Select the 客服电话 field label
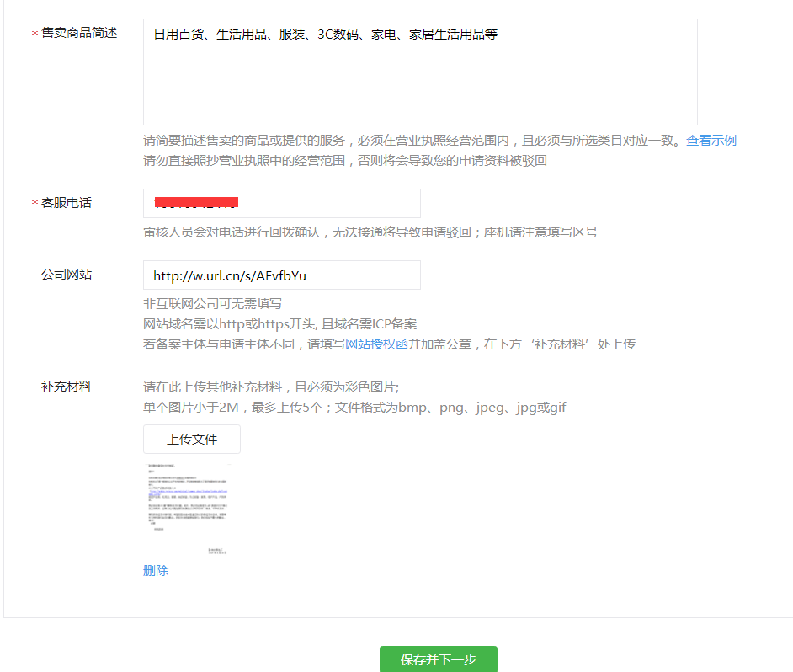Screen dimensions: 793x672 67,203
